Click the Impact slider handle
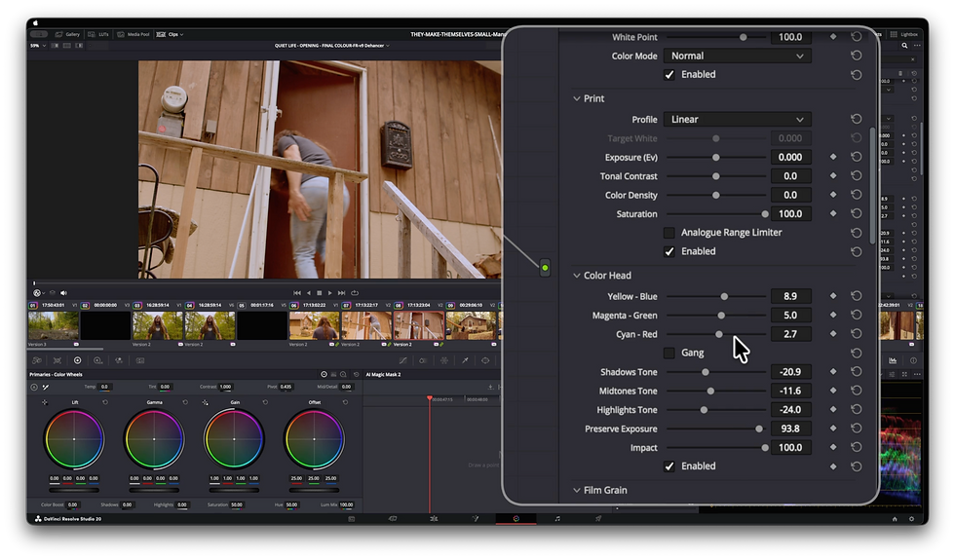The height and width of the screenshot is (560, 955). tap(765, 447)
